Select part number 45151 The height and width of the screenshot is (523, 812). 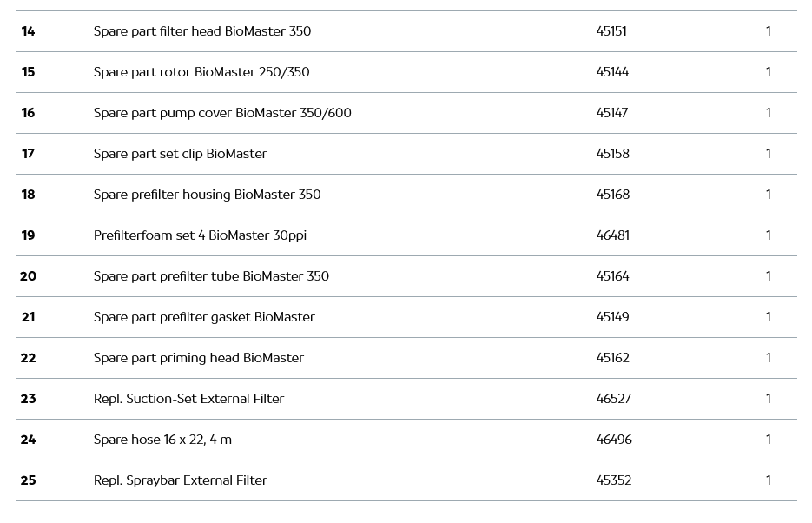(611, 31)
